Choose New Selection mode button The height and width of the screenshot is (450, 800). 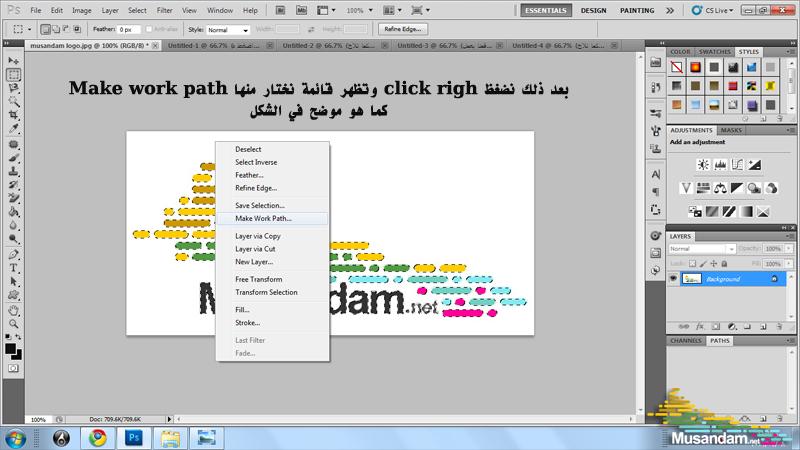coord(45,29)
